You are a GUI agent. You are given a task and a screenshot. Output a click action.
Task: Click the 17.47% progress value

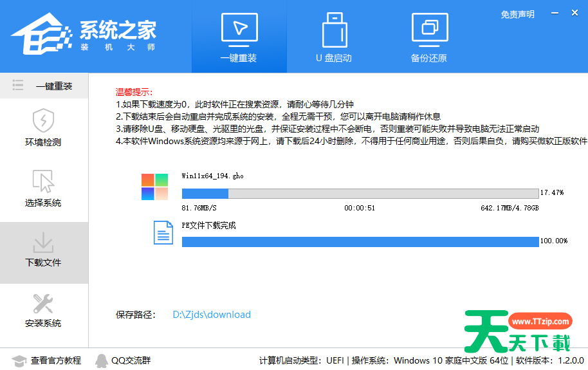tap(551, 192)
